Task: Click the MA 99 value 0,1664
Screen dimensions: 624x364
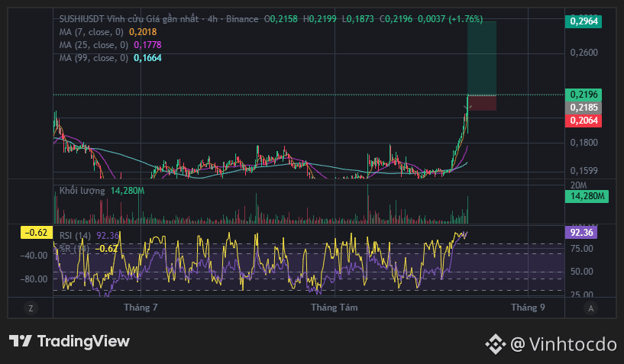Action: pos(147,58)
